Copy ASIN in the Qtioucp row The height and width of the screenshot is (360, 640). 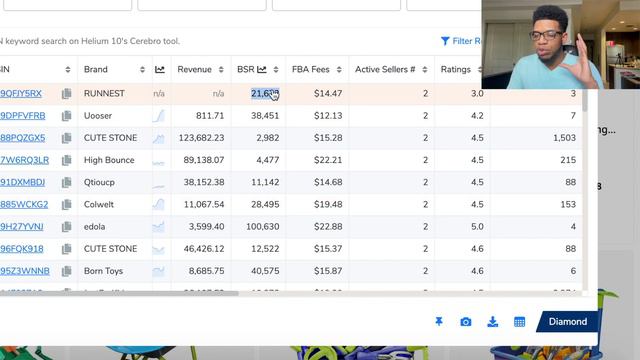click(67, 182)
